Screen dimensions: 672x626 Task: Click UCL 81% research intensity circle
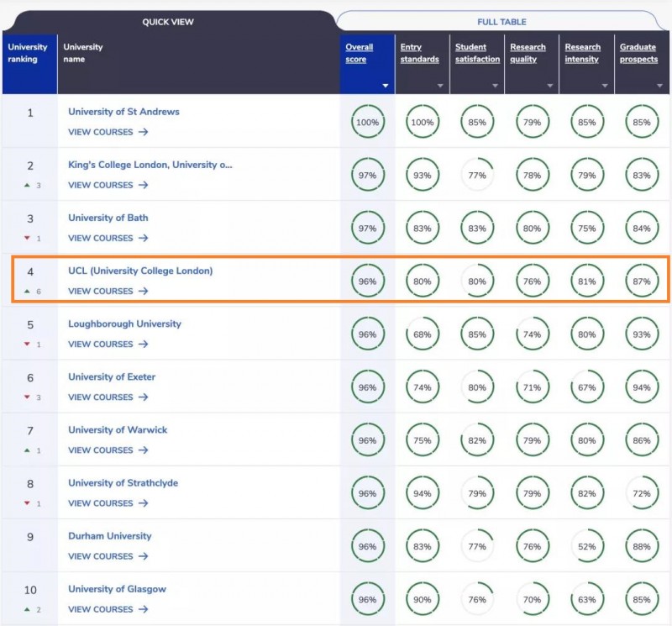click(x=587, y=281)
